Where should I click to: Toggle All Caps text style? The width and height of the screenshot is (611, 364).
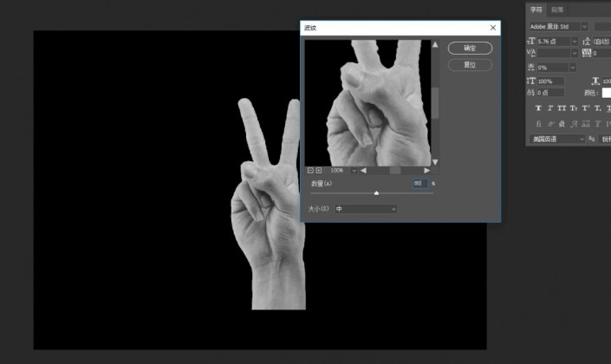point(562,108)
